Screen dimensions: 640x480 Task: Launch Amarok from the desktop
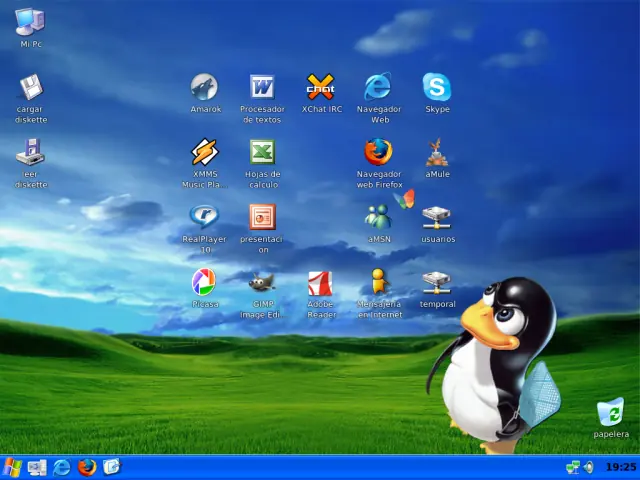(204, 87)
